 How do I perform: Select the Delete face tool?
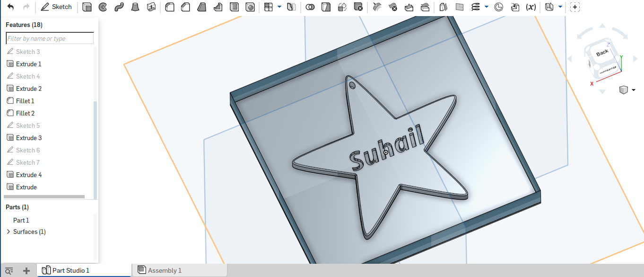[392, 7]
